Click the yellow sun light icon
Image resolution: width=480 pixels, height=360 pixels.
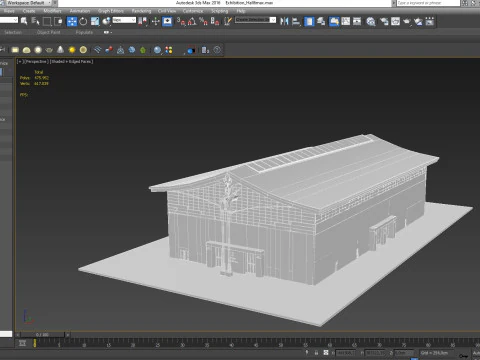72,50
